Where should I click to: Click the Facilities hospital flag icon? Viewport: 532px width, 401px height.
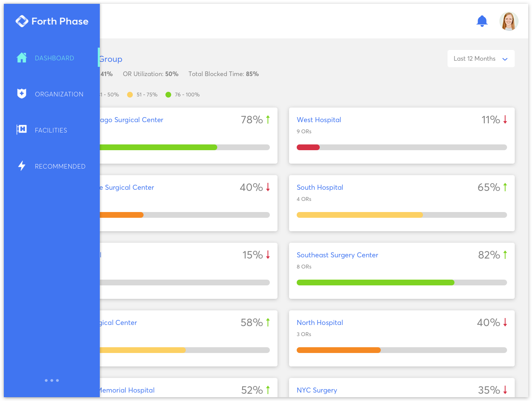click(x=21, y=129)
